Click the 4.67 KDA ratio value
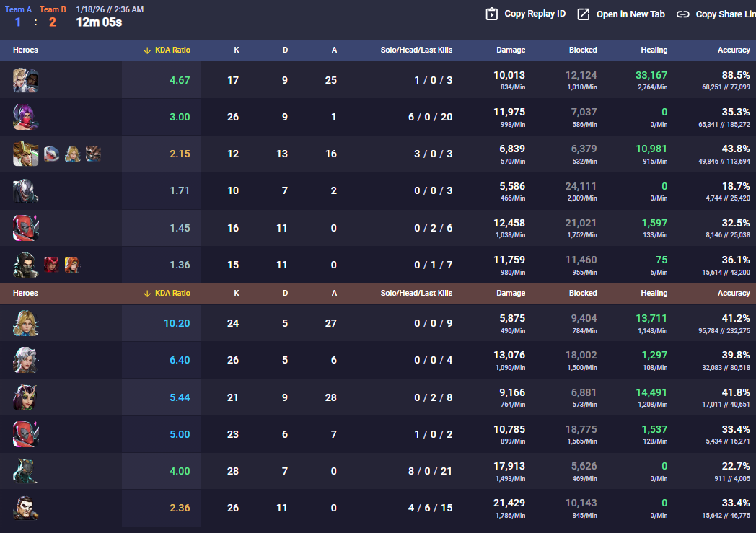Viewport: 756px width, 533px height. [x=180, y=81]
